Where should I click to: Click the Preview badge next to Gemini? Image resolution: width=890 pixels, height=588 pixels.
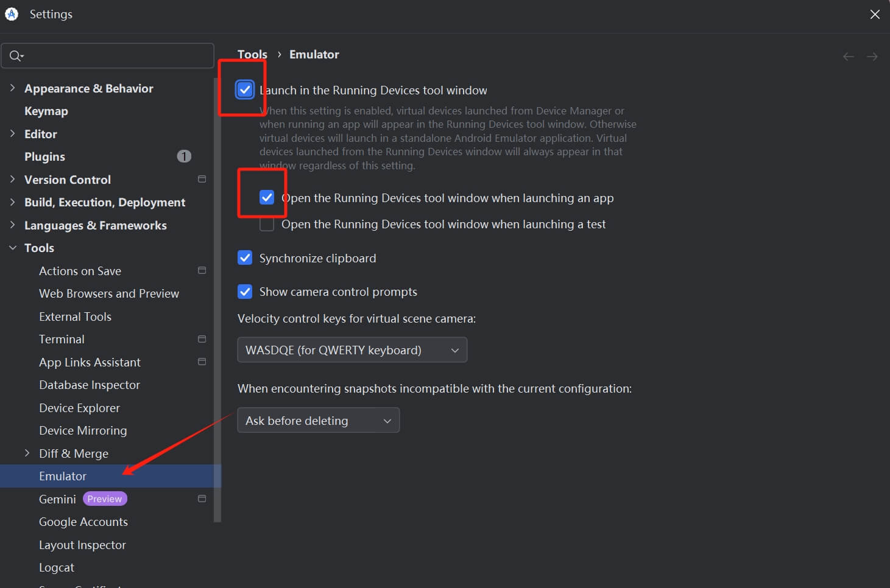tap(104, 499)
